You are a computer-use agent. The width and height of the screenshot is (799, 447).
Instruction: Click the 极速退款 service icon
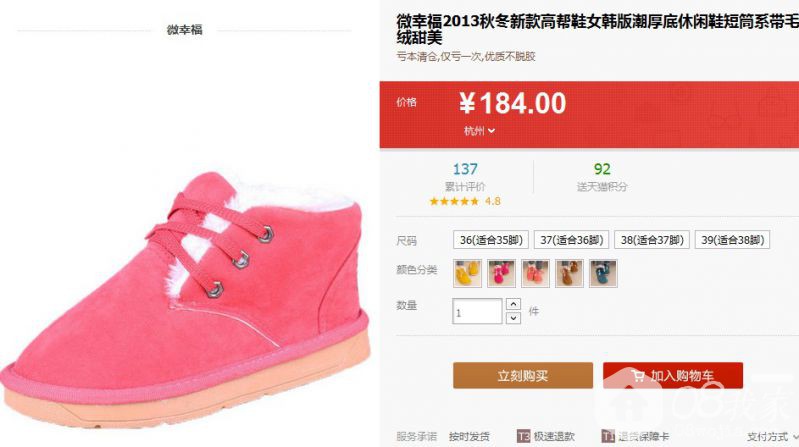(523, 436)
